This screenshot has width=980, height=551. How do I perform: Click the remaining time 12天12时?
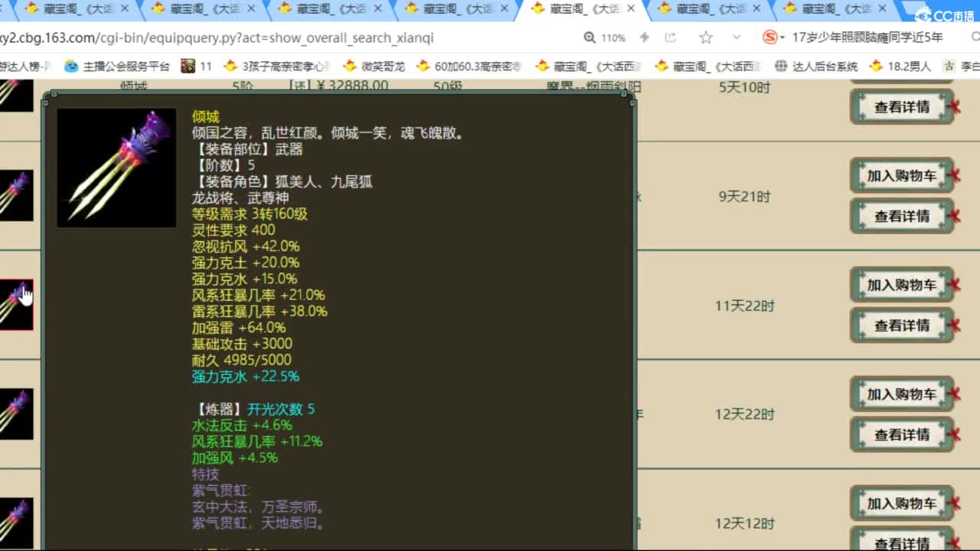[x=745, y=524]
